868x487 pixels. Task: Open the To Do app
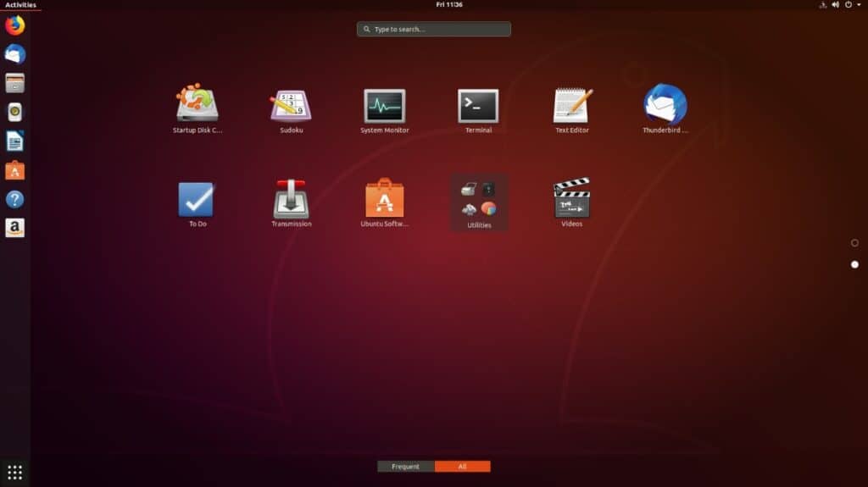pos(197,200)
